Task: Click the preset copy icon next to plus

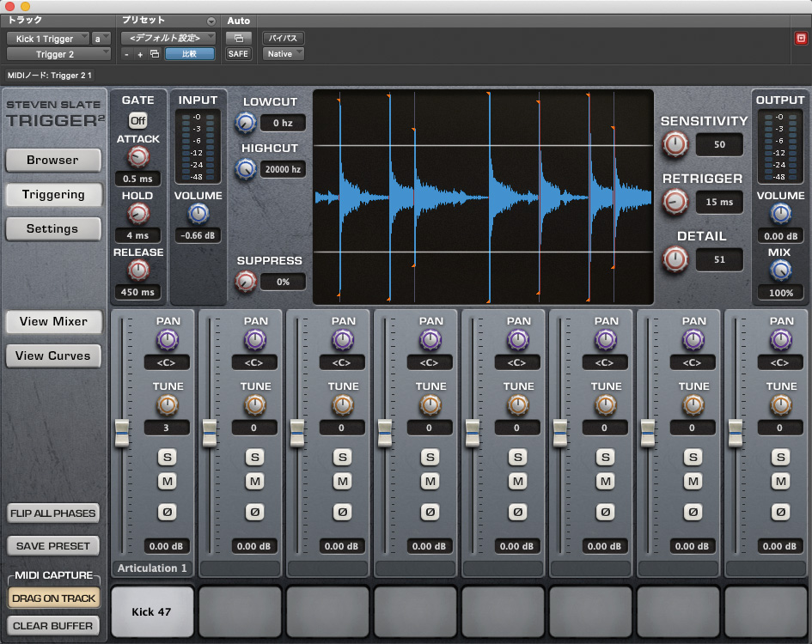Action: [155, 54]
